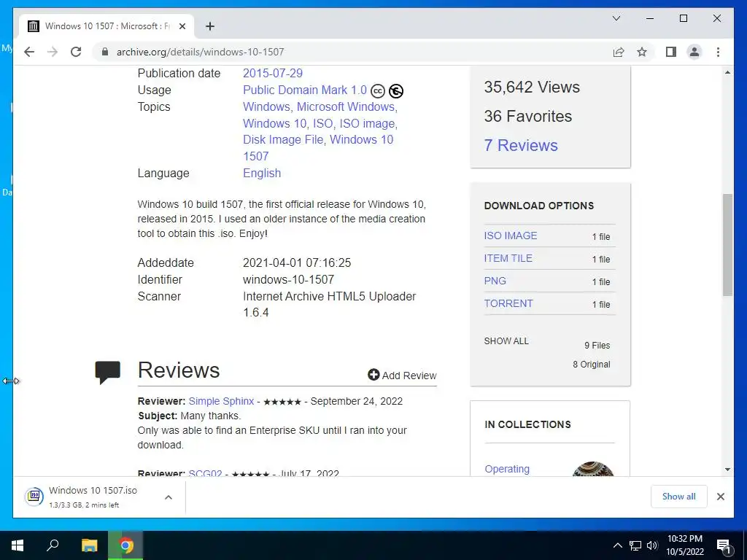Download the ISO IMAGE option
Screen dimensions: 747x560
(x=510, y=236)
